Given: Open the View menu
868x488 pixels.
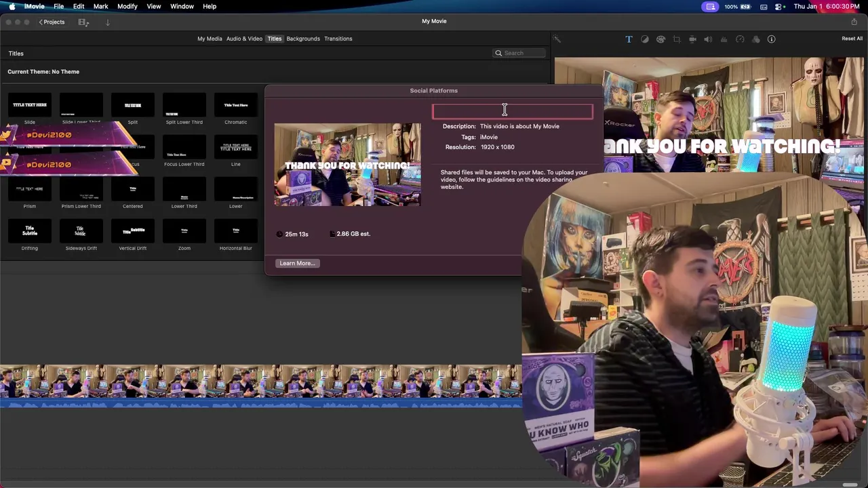Looking at the screenshot, I should pyautogui.click(x=154, y=6).
